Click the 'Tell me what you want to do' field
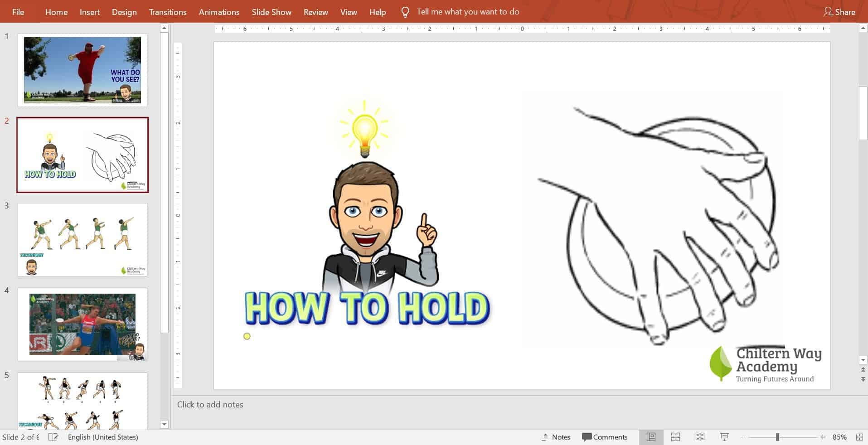This screenshot has width=868, height=445. point(468,12)
